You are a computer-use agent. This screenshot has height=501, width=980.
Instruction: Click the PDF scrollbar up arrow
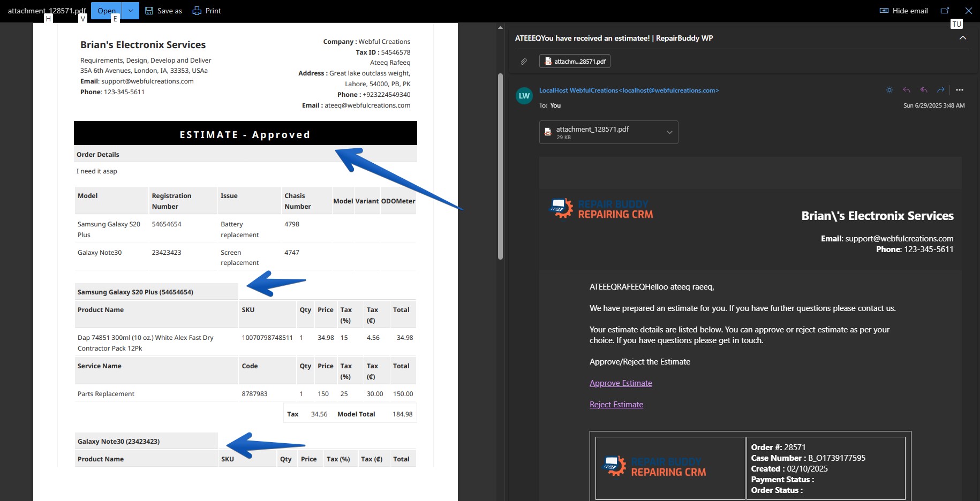(x=501, y=27)
